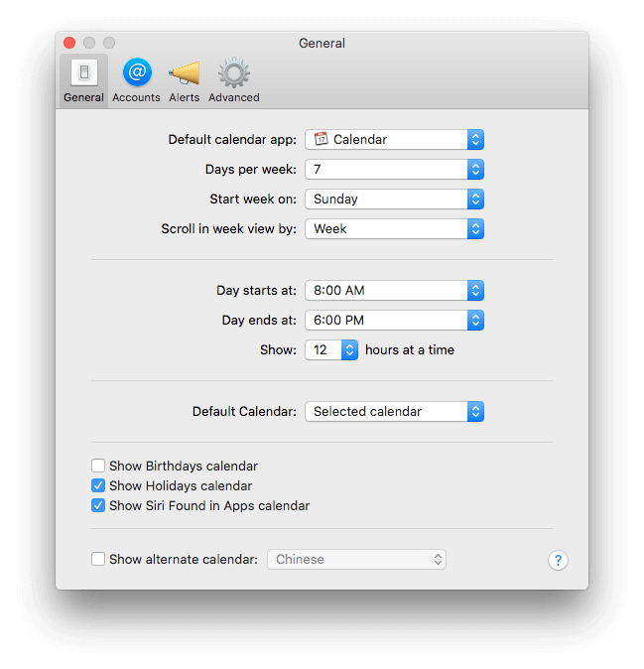Open the Advanced gear pane
This screenshot has width=644, height=669.
click(234, 81)
